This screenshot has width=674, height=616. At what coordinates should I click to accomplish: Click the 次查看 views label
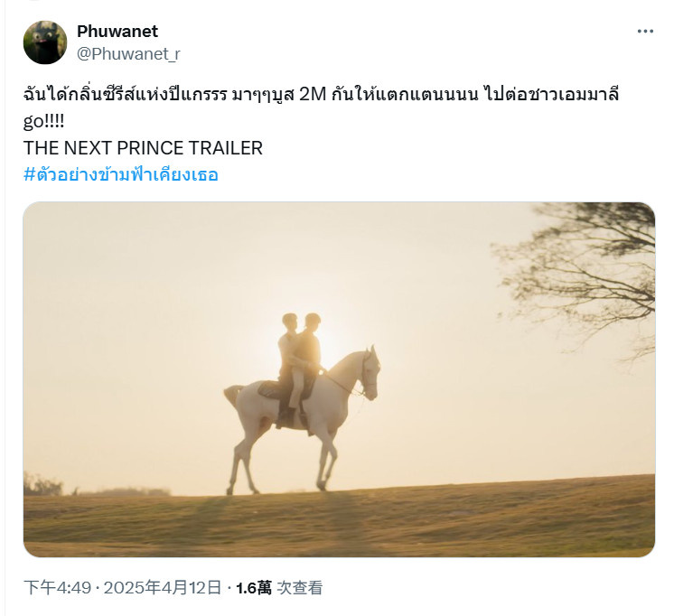coord(300,588)
